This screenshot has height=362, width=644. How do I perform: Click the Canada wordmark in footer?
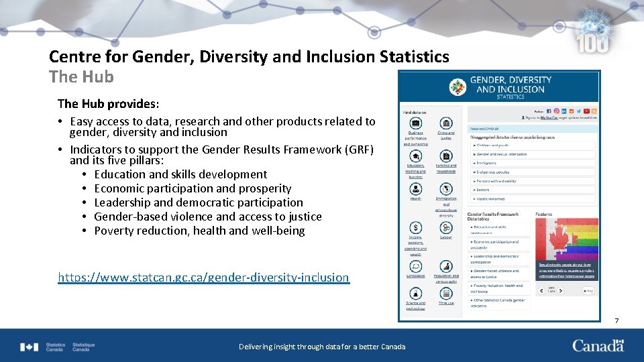click(598, 346)
